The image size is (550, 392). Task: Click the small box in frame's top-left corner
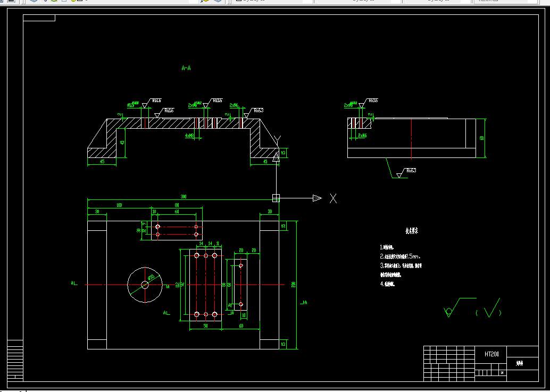tap(39, 18)
